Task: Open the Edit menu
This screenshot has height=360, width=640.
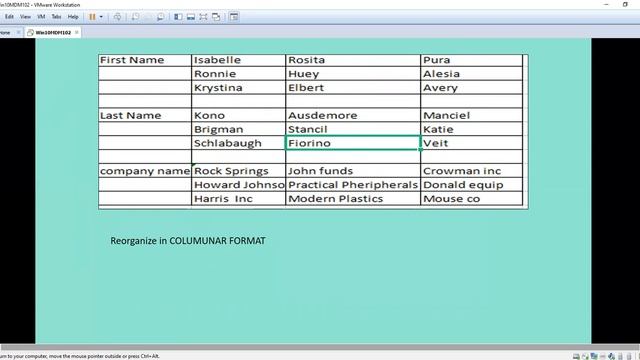Action: click(x=9, y=17)
